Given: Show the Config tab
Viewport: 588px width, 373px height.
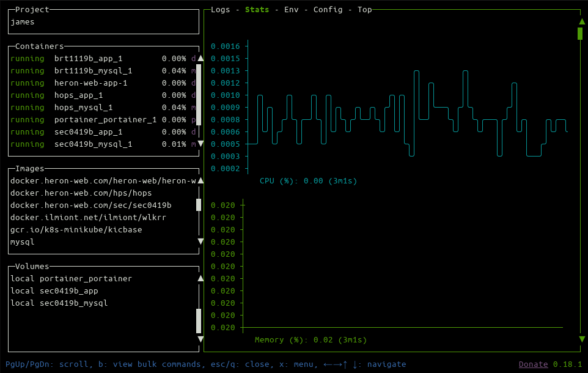Looking at the screenshot, I should point(328,9).
